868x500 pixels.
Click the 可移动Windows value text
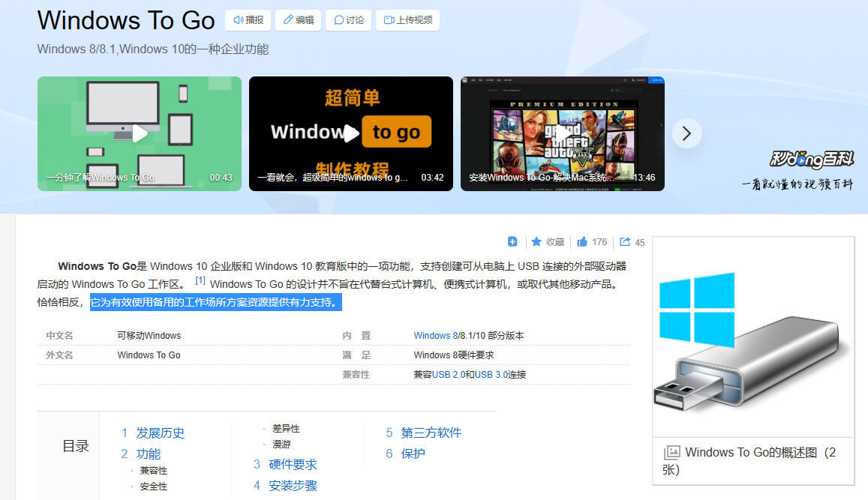pos(149,336)
